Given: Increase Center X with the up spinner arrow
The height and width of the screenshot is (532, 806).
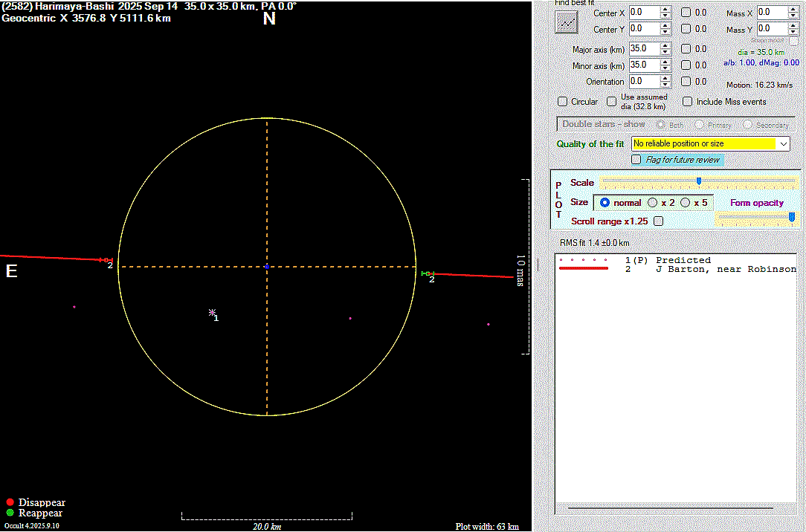Looking at the screenshot, I should [x=665, y=9].
